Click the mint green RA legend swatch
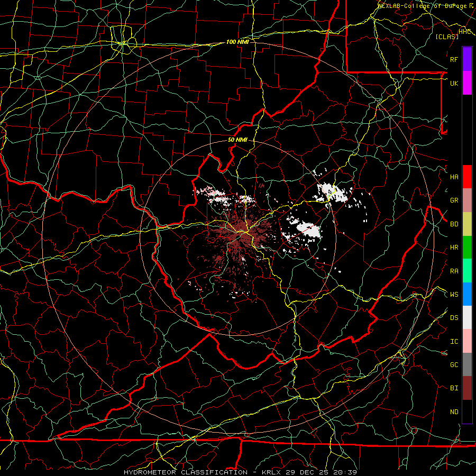 click(467, 271)
